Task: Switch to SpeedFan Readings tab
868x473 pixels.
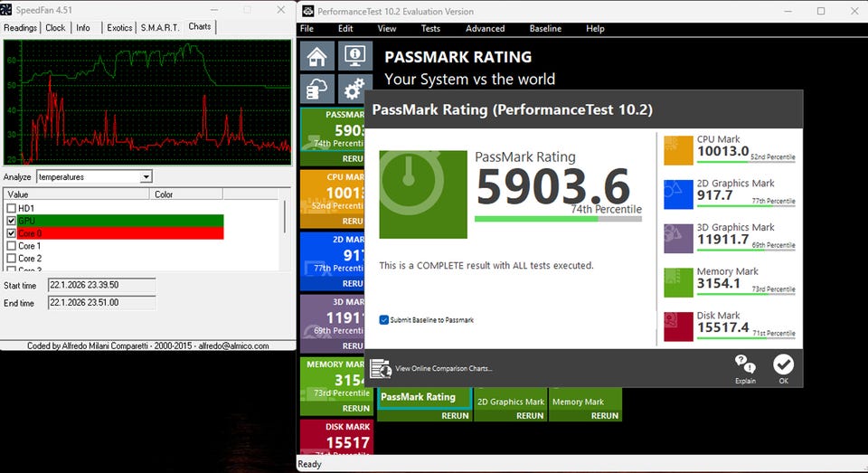Action: [21, 28]
